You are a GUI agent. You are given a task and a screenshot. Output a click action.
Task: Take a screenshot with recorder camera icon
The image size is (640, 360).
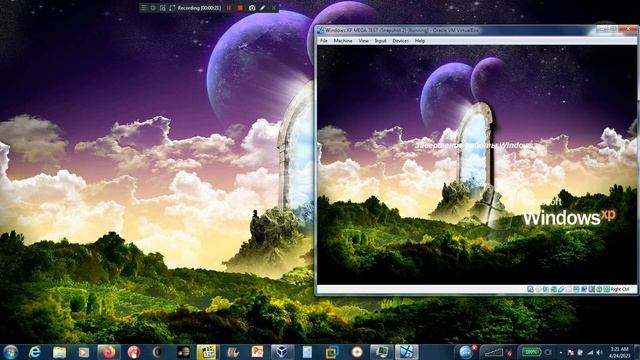pyautogui.click(x=252, y=8)
